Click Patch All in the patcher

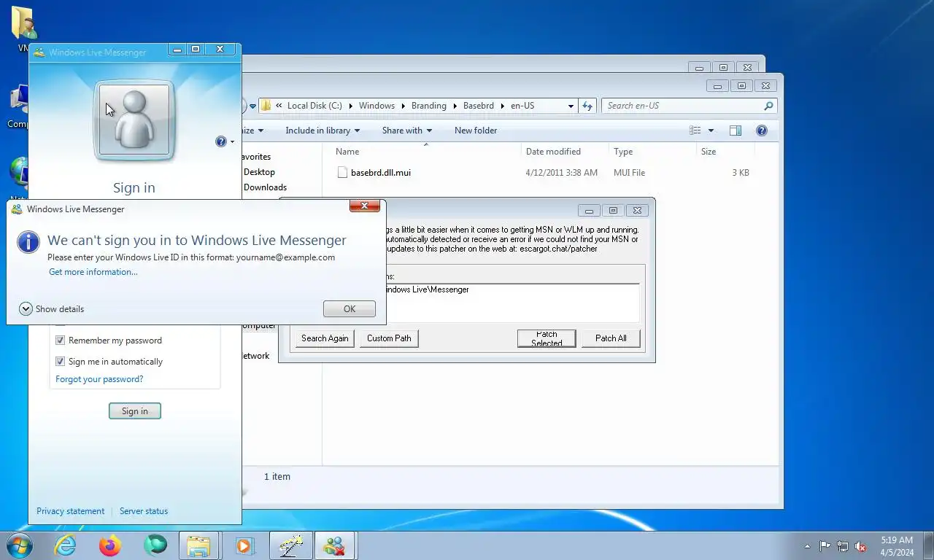point(611,338)
